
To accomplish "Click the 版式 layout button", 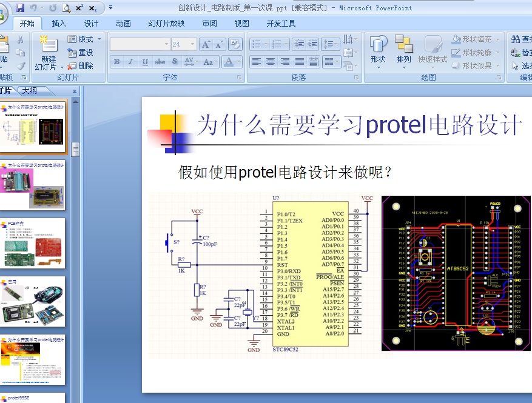I will click(x=84, y=39).
